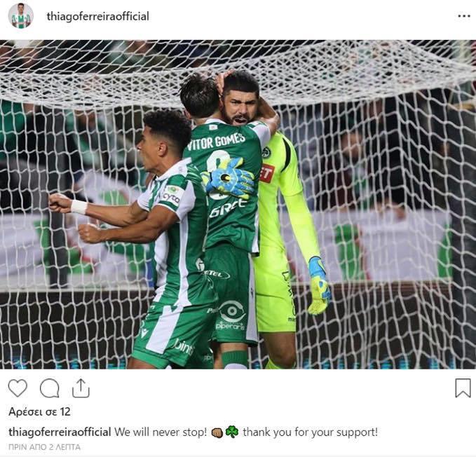Image resolution: width=476 pixels, height=457 pixels.
Task: Click the VITOR GOMES name on the jersey
Action: [x=216, y=142]
